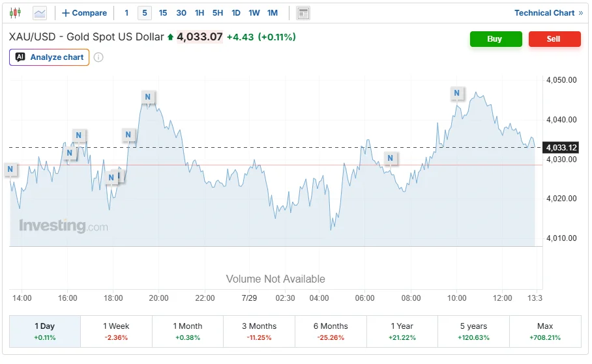Set interval to 15 minutes
Viewport: 592px width, 364px height.
tap(163, 13)
